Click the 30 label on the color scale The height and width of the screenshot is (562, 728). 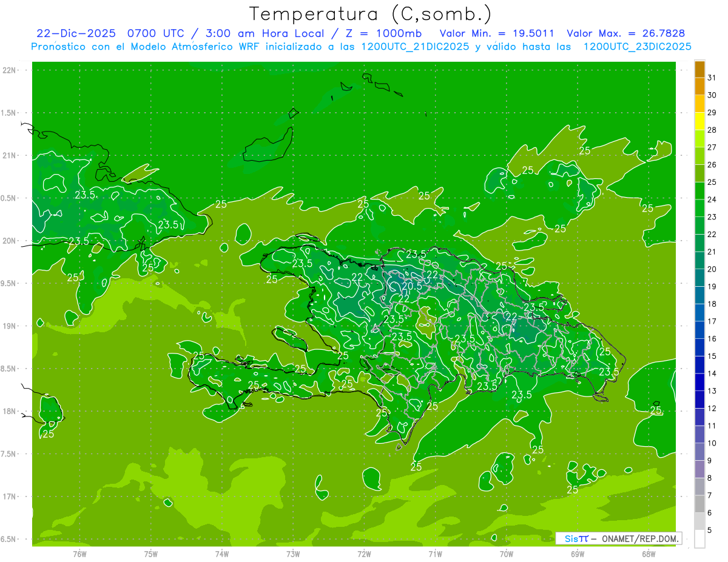[x=712, y=95]
